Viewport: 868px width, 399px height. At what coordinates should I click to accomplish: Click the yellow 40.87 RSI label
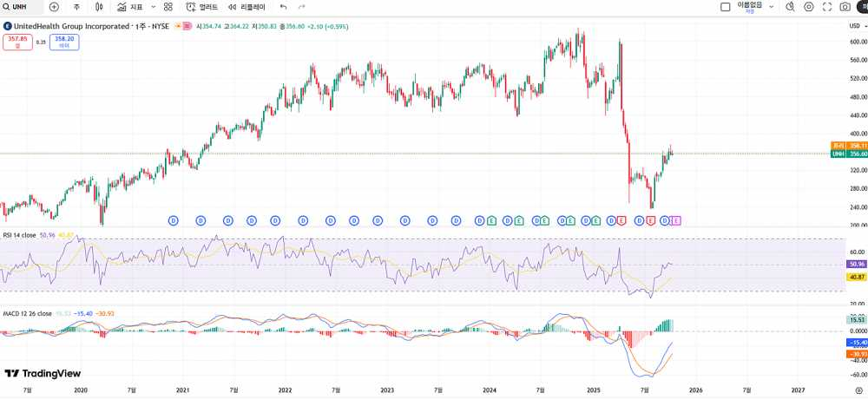coord(857,277)
